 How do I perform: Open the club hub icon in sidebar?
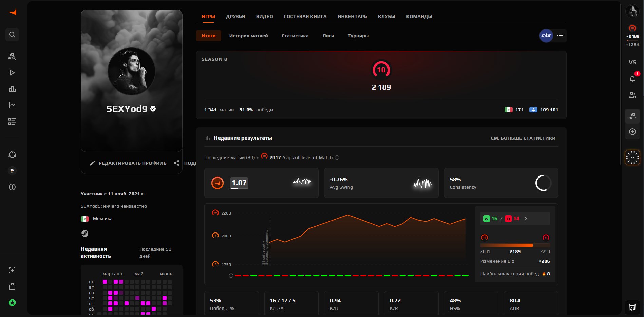pos(12,155)
